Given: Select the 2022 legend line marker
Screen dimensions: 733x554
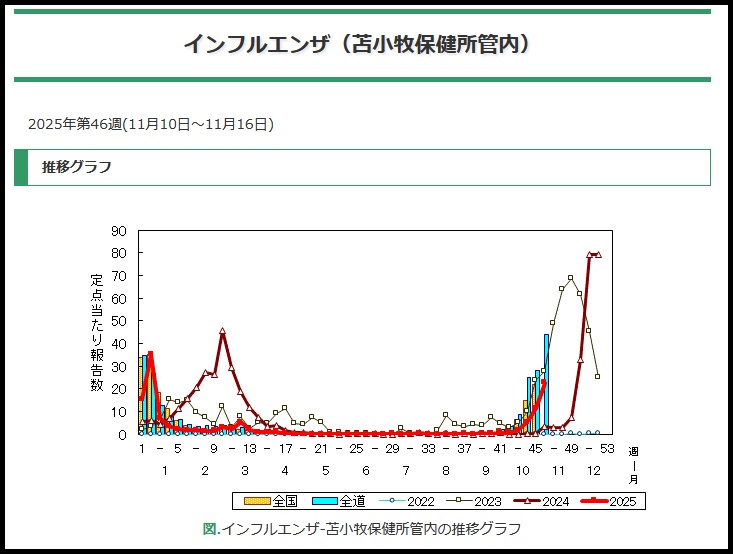Looking at the screenshot, I should [392, 501].
